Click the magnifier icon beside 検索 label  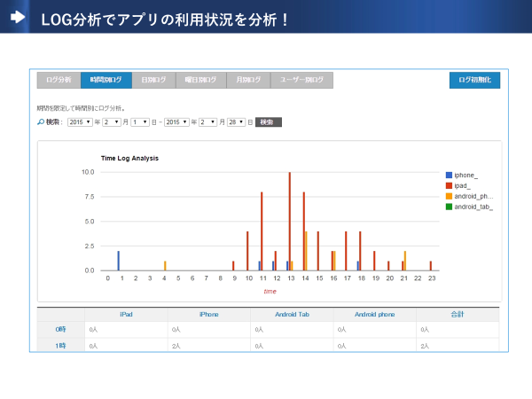(41, 121)
